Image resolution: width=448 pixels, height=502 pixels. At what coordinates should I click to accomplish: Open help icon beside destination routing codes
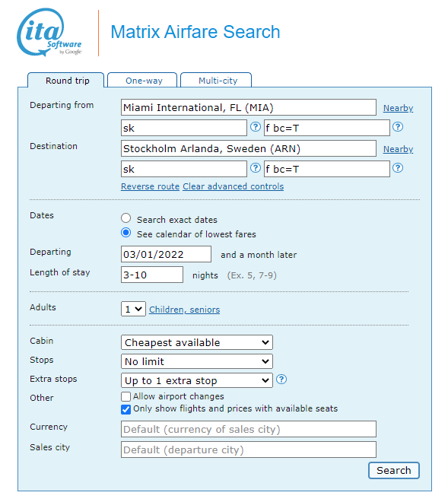coord(256,168)
